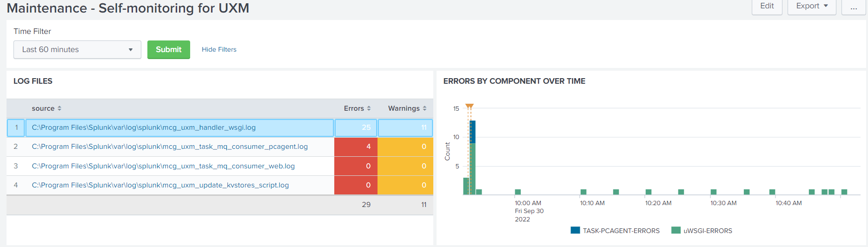Click the tall blue TASK-PCAGENT bar segment

pos(472,132)
